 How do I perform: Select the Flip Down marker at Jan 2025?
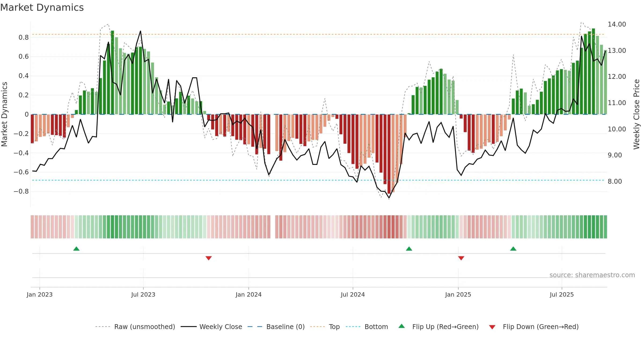(461, 258)
